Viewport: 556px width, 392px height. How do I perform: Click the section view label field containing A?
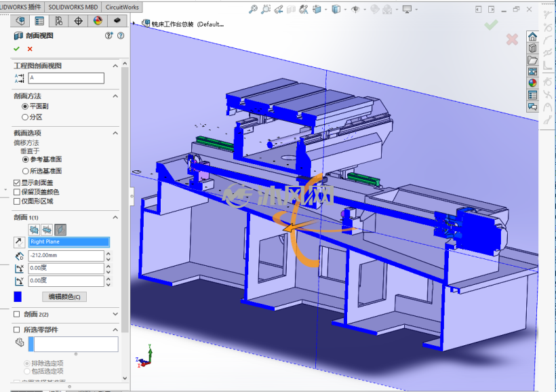click(x=66, y=78)
